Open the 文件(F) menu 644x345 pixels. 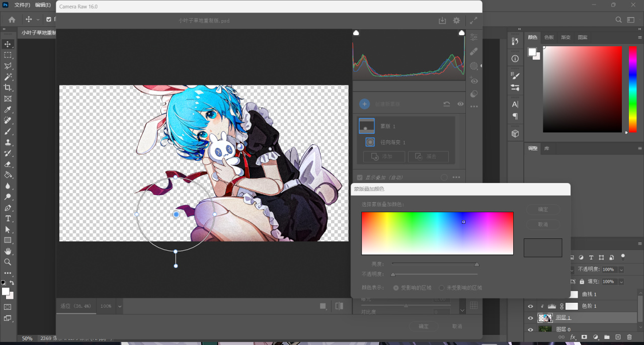point(22,5)
